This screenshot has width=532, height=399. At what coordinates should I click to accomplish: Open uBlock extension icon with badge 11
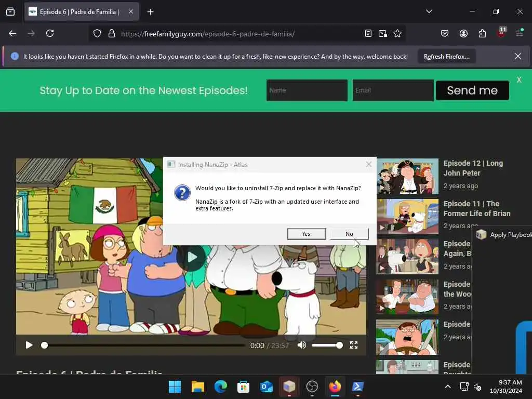[x=501, y=33]
